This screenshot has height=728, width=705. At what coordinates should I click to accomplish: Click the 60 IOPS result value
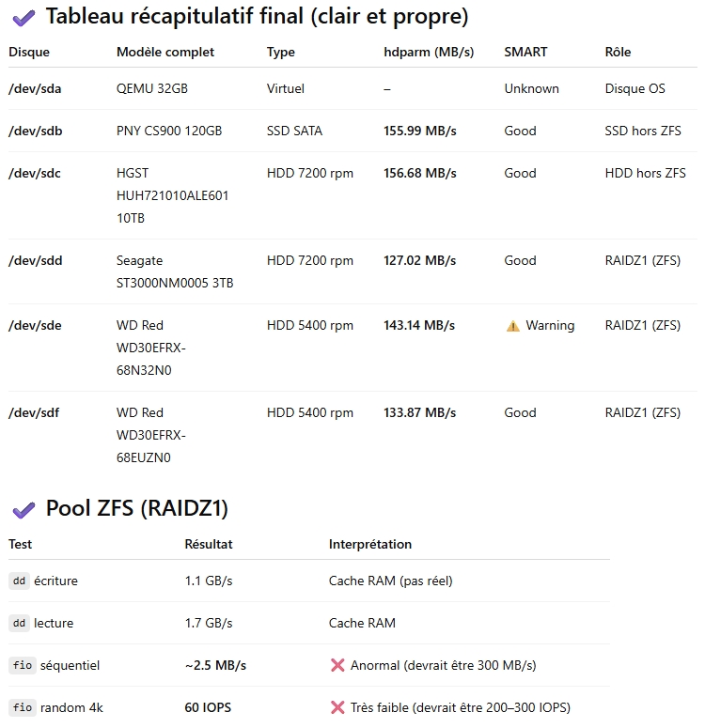[x=208, y=707]
